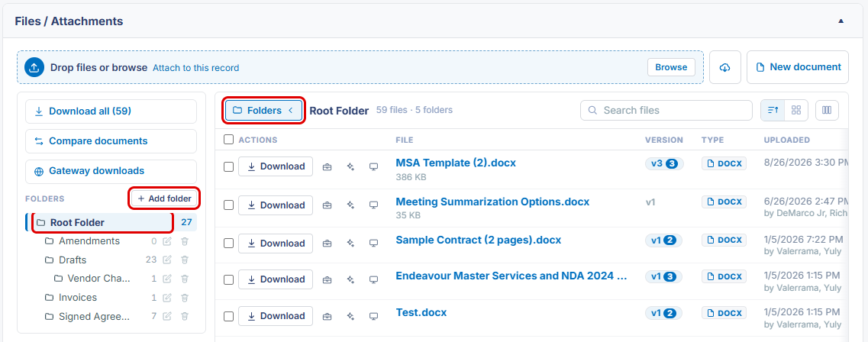Check the box for Test.docx

click(x=228, y=316)
